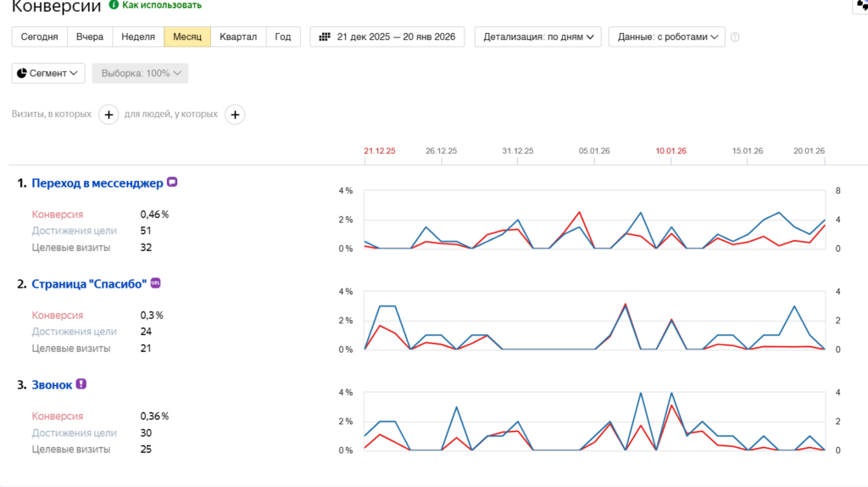Click Целевые визиты value 25

click(x=146, y=450)
